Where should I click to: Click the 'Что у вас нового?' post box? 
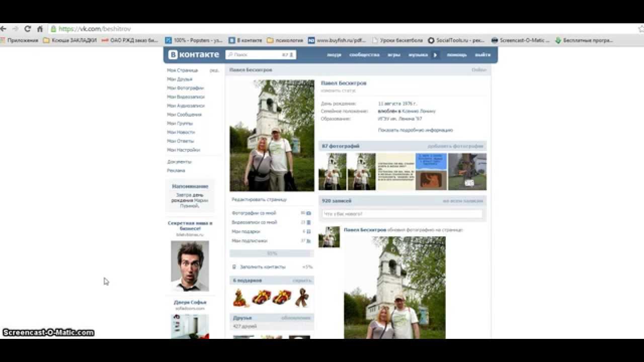(402, 214)
